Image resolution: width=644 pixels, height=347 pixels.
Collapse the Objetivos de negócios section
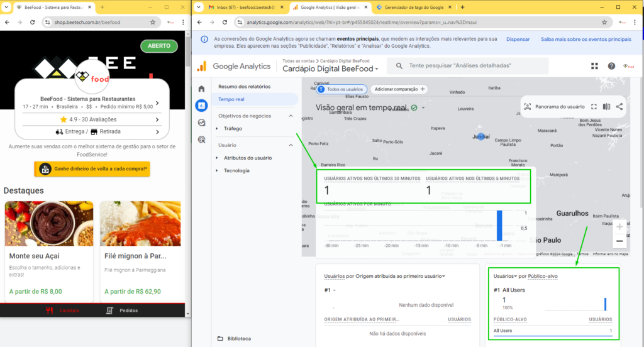point(291,116)
